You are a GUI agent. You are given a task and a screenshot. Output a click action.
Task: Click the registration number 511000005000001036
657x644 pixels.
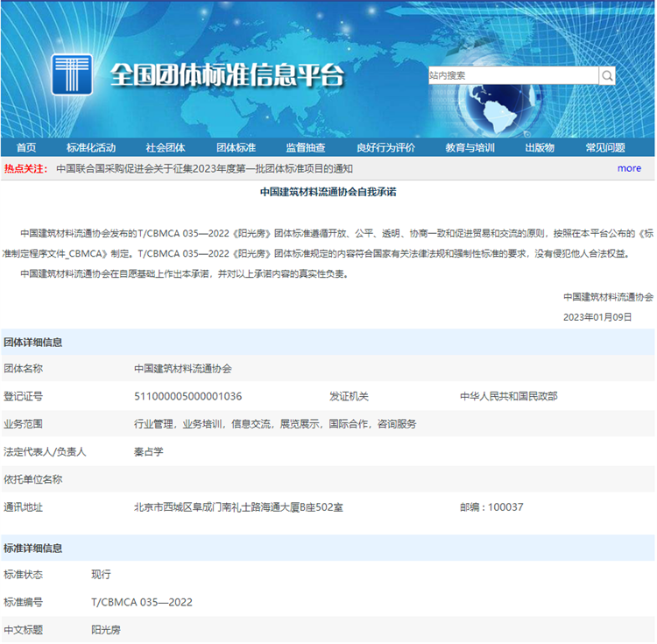187,396
